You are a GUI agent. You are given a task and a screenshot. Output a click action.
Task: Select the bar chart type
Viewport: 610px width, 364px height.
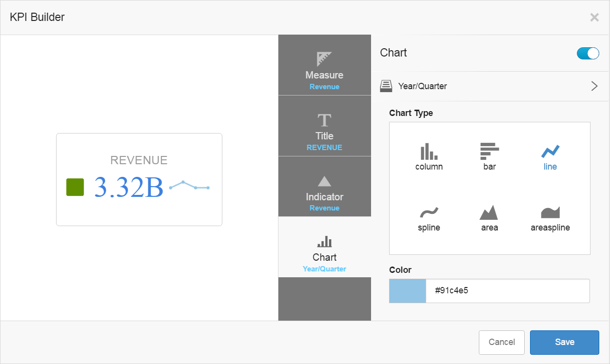pyautogui.click(x=490, y=157)
